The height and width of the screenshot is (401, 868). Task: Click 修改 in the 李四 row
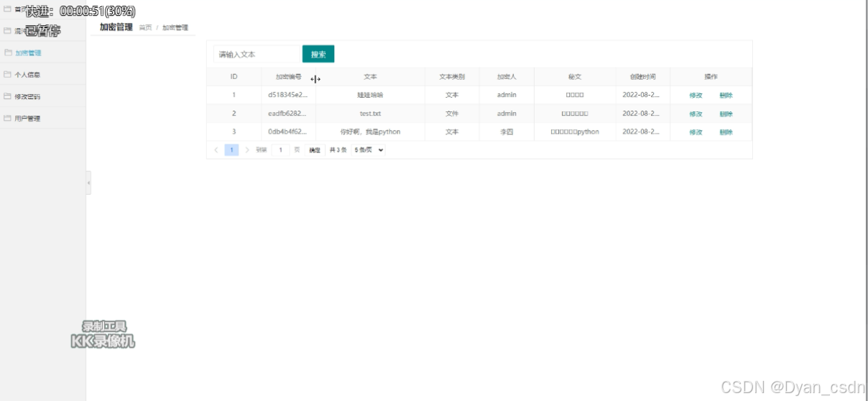[x=696, y=132]
